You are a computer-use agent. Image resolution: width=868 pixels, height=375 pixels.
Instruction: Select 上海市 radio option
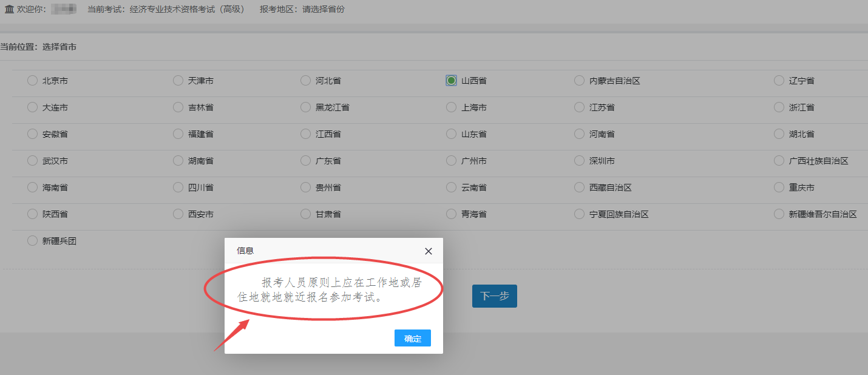tap(451, 107)
